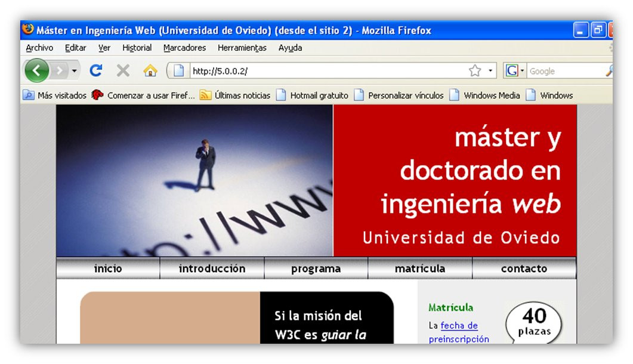
Task: Open the Google search engine selector
Action: pyautogui.click(x=515, y=71)
